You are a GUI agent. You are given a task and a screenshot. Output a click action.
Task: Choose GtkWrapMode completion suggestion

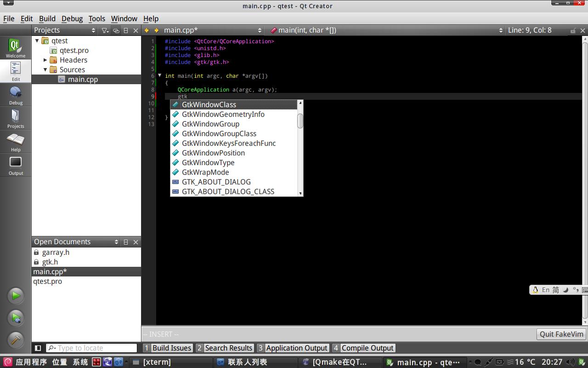tap(234, 172)
